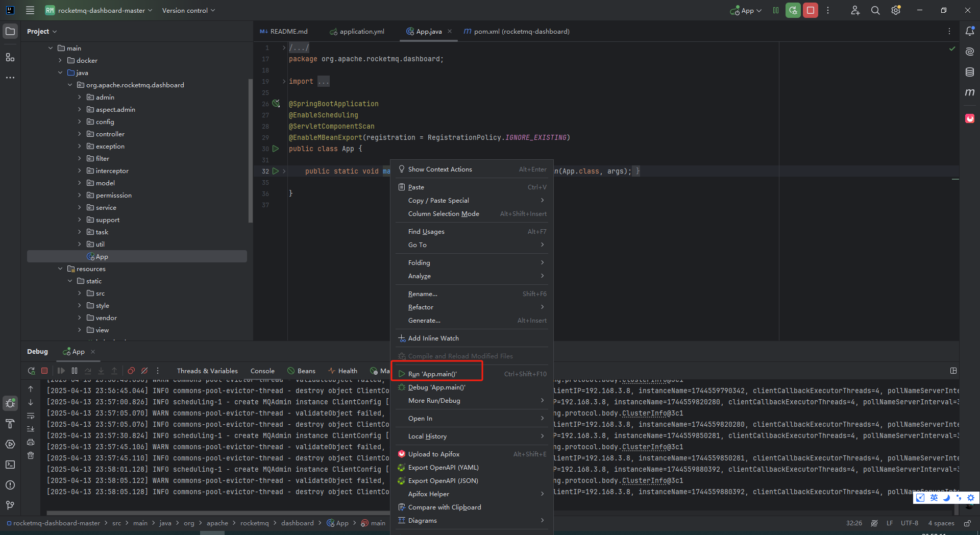This screenshot has width=980, height=535.
Task: Open the Git tool window
Action: [10, 505]
